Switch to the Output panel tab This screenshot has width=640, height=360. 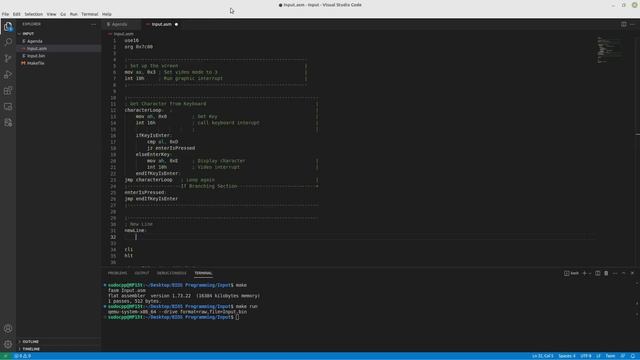click(142, 273)
